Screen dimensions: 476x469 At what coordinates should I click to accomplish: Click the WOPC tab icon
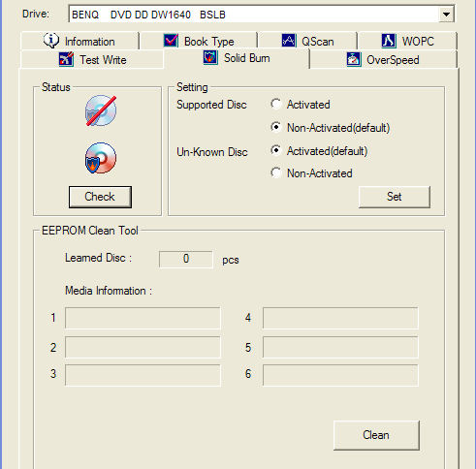388,41
